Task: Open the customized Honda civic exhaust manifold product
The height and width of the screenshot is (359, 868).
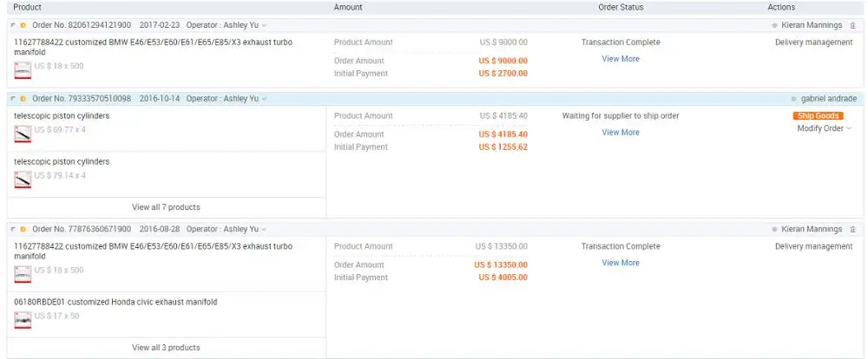Action: tap(115, 302)
